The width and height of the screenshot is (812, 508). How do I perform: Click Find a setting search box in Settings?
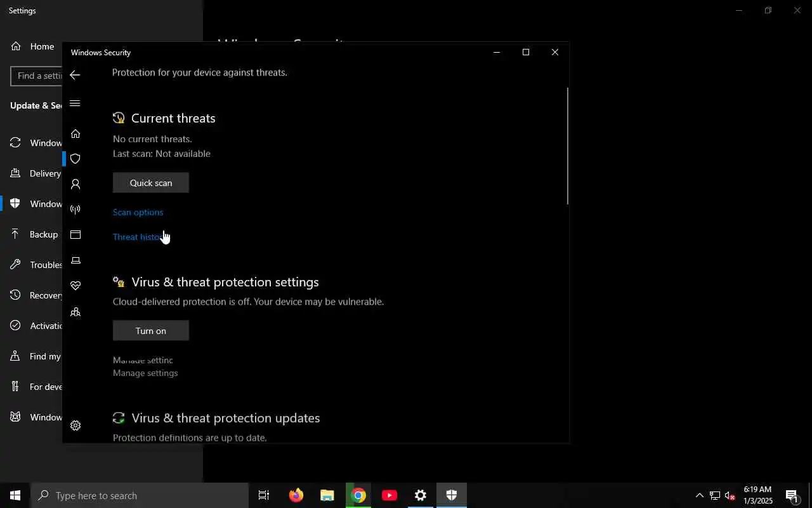click(37, 76)
